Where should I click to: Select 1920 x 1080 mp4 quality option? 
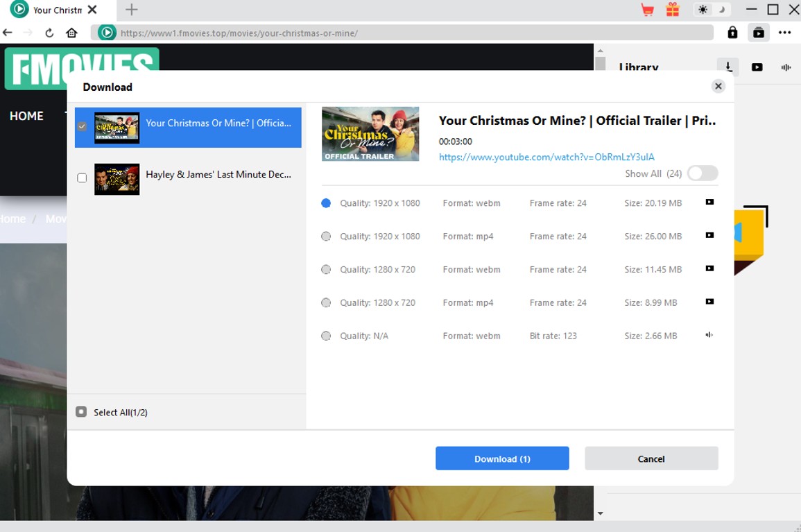click(x=326, y=237)
